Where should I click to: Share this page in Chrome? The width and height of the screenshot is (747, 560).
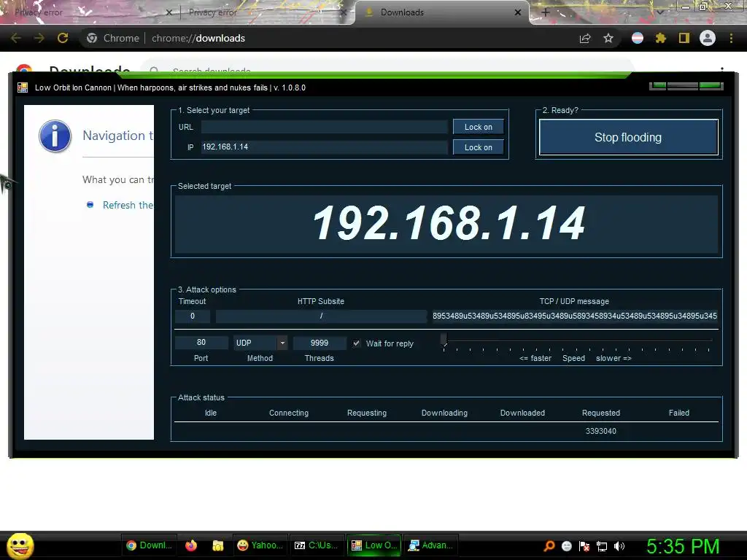pyautogui.click(x=585, y=38)
